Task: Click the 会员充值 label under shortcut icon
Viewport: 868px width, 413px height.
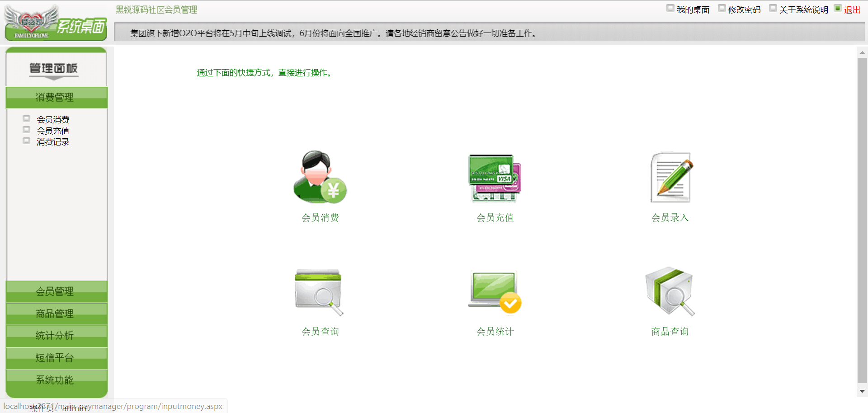Action: 495,217
